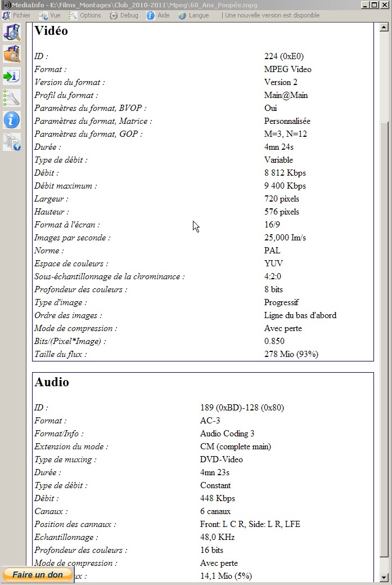Screen dimensions: 392x585
Task: Click the channels value '6 canaux'
Action: (x=215, y=511)
